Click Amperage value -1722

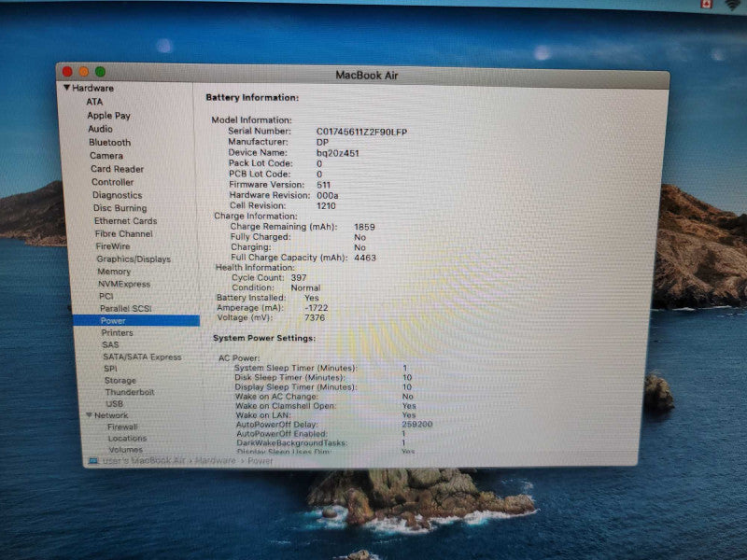(x=316, y=308)
